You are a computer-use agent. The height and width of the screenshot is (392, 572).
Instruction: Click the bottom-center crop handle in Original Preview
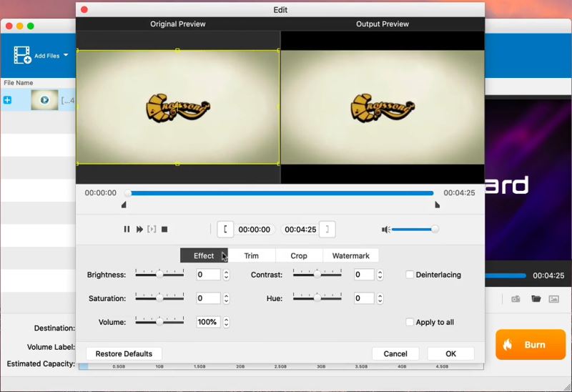tap(177, 164)
